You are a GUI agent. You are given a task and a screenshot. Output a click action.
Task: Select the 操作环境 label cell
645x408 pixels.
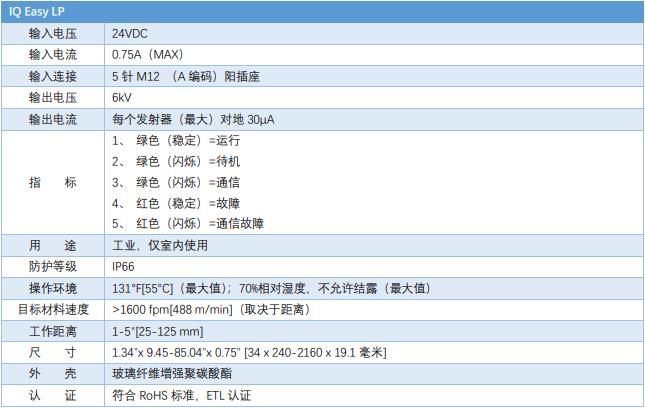[x=53, y=288]
